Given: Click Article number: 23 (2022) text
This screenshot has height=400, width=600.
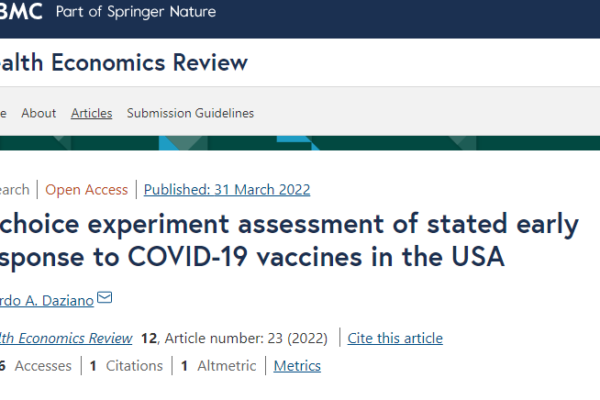Looking at the screenshot, I should (246, 338).
